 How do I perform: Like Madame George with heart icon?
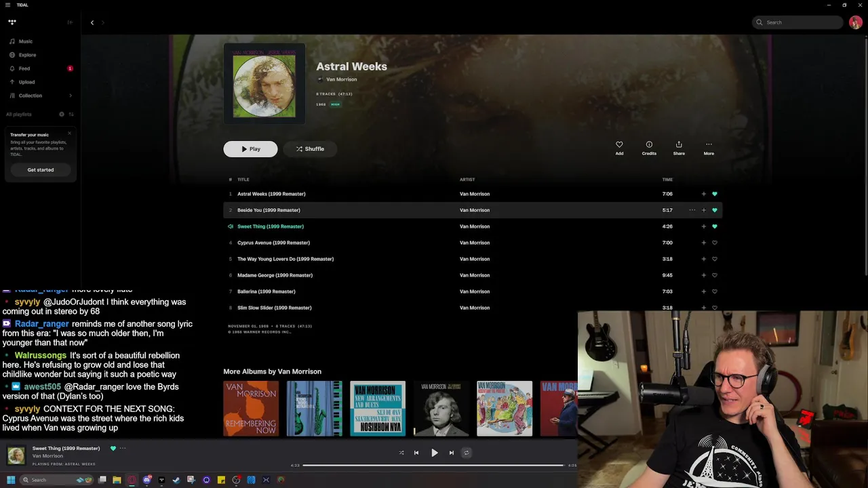(714, 275)
